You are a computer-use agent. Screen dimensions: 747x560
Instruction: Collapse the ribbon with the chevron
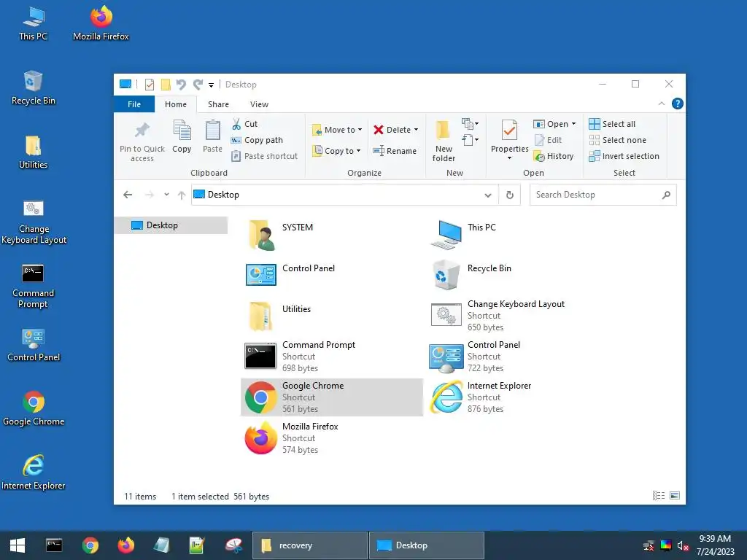pos(661,104)
